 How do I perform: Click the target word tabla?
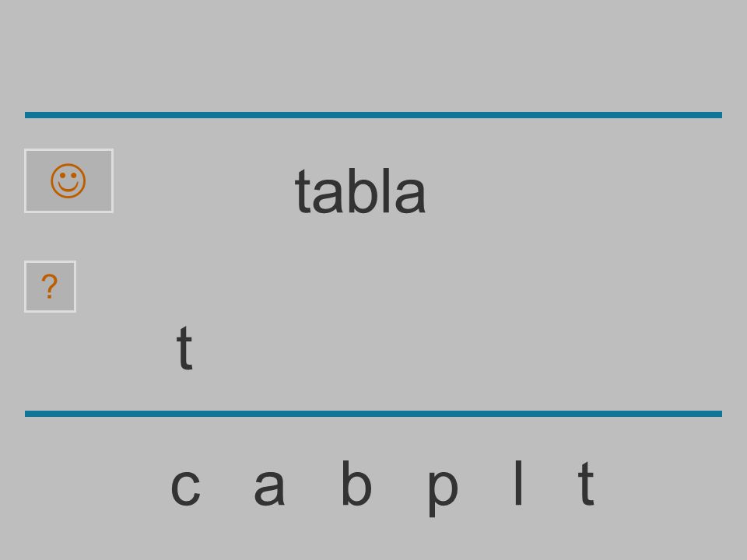tap(360, 191)
